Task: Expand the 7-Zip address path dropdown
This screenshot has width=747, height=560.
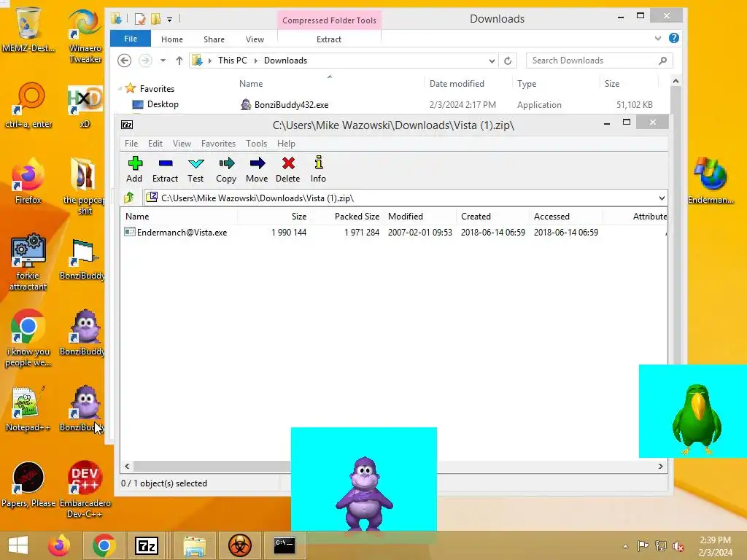Action: tap(662, 198)
